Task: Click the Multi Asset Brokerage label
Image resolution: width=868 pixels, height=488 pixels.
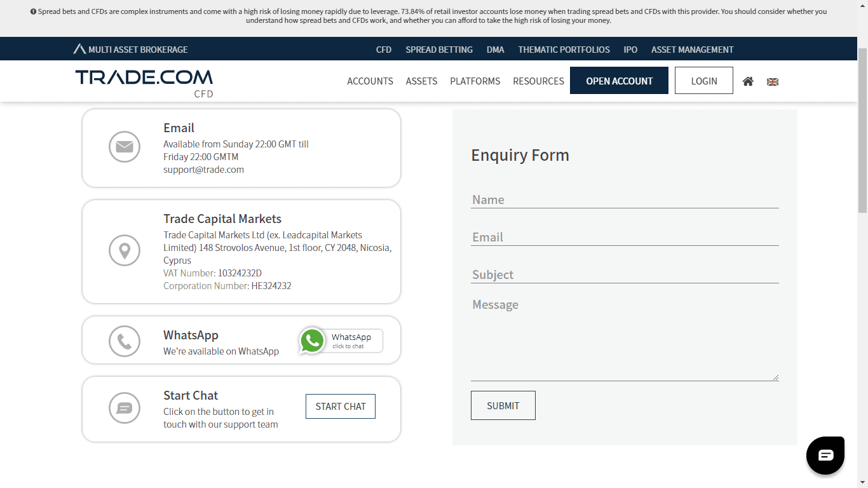Action: click(138, 50)
